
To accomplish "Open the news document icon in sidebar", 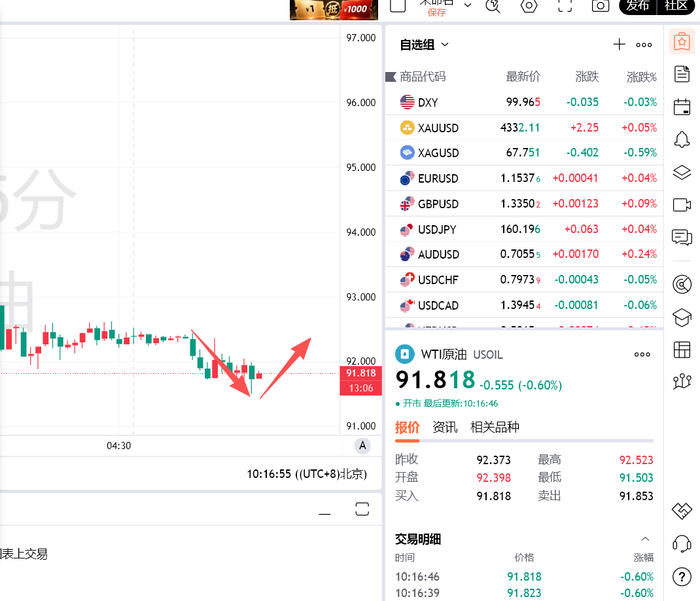I will coord(682,74).
